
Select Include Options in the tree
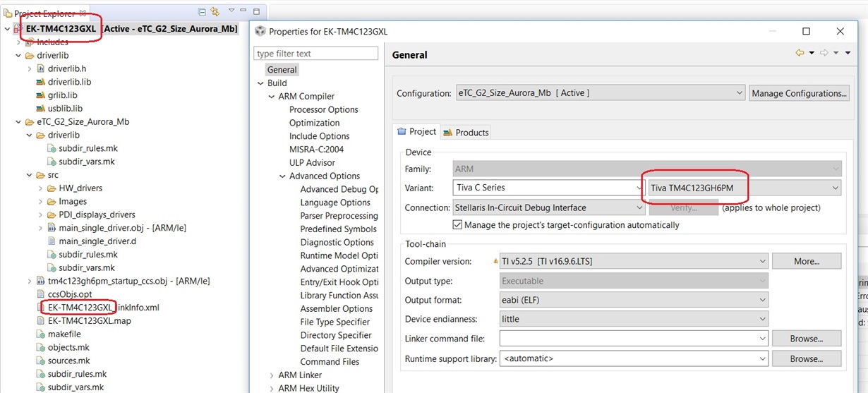pos(319,136)
